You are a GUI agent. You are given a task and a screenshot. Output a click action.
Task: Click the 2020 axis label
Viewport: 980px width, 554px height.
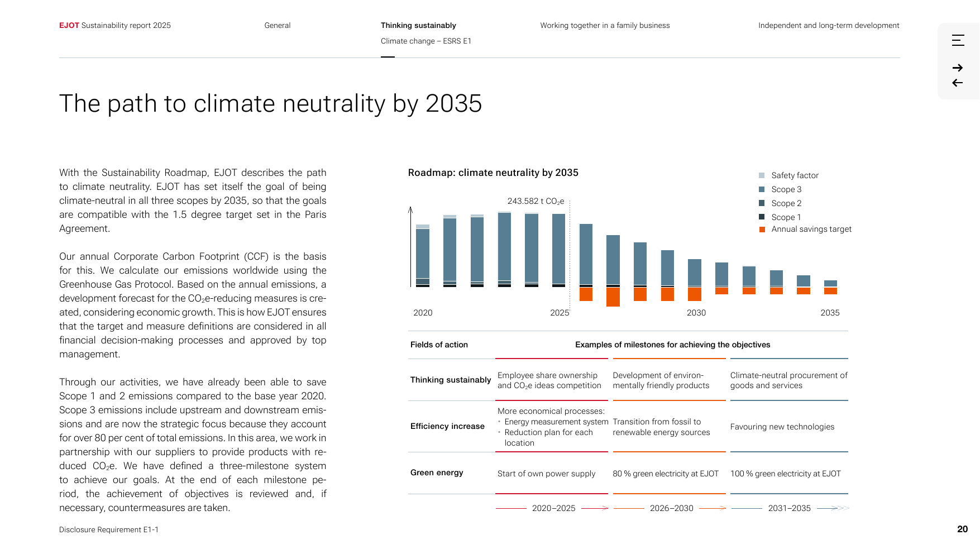pos(423,313)
